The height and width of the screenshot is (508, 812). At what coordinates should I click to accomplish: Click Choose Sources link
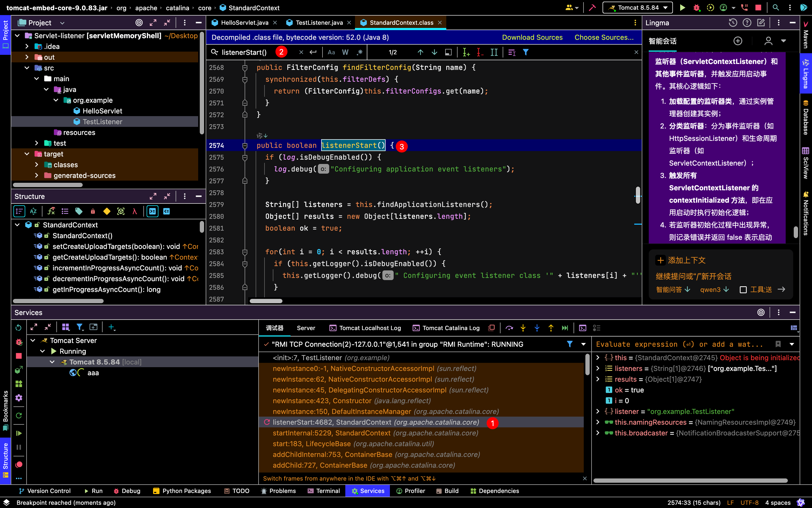604,37
